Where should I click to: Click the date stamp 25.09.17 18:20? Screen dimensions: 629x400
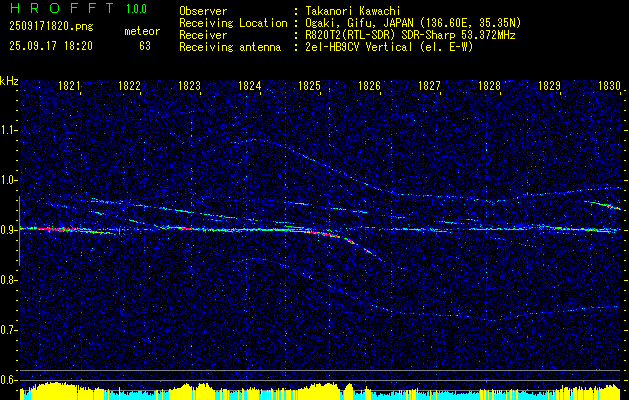coord(51,46)
